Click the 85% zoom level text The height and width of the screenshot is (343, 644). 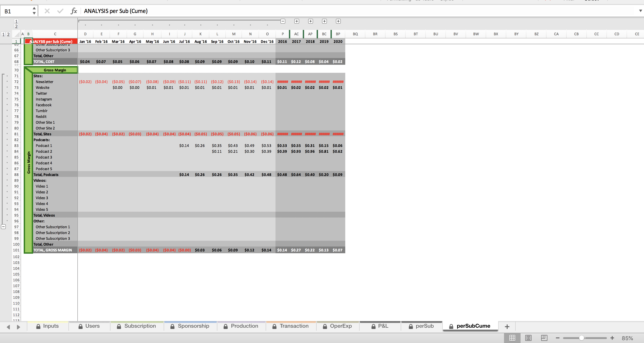point(627,338)
